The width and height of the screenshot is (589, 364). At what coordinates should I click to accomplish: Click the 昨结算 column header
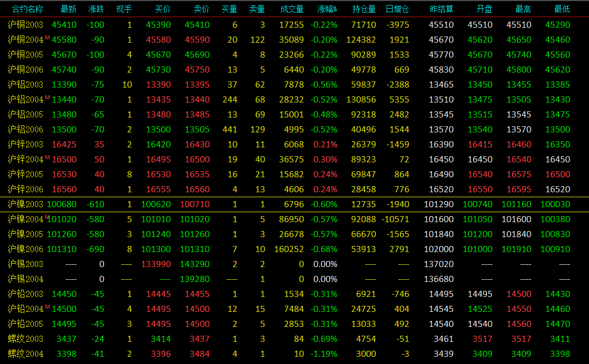point(441,9)
